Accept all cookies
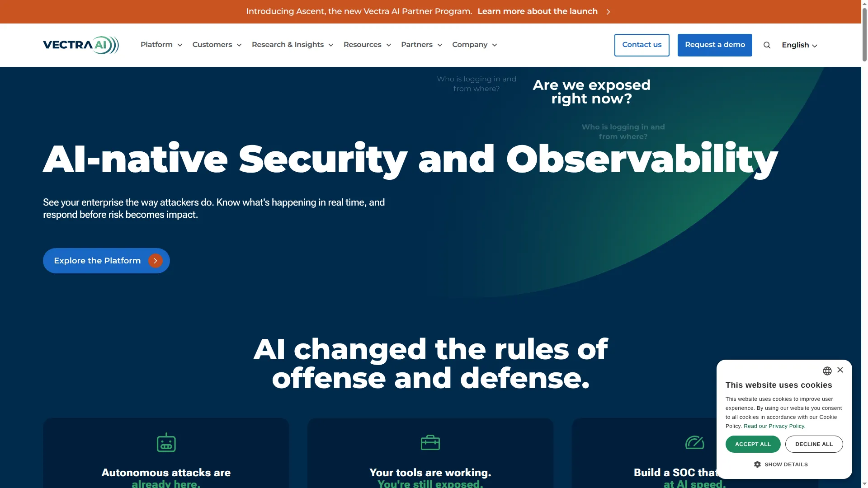The height and width of the screenshot is (488, 868). click(x=753, y=444)
